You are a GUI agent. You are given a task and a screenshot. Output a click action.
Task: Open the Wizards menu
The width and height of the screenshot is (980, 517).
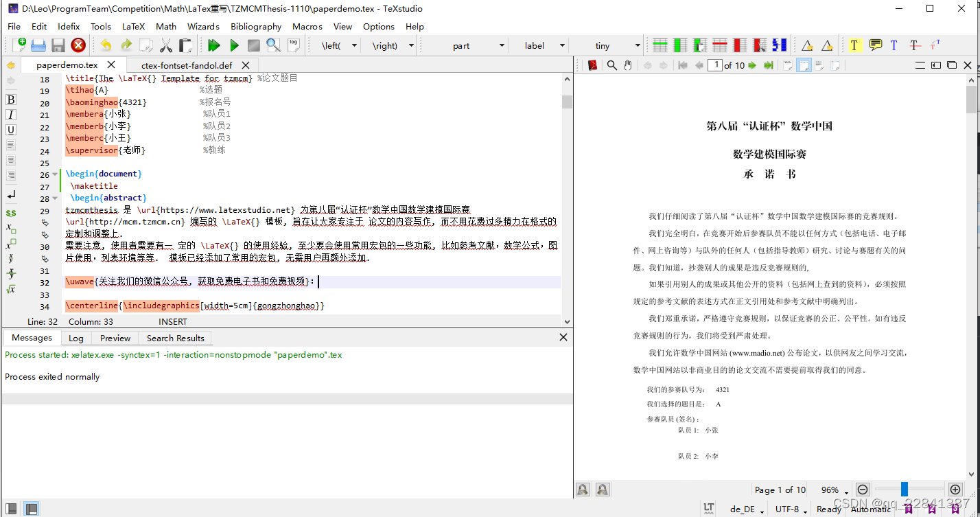coord(203,26)
